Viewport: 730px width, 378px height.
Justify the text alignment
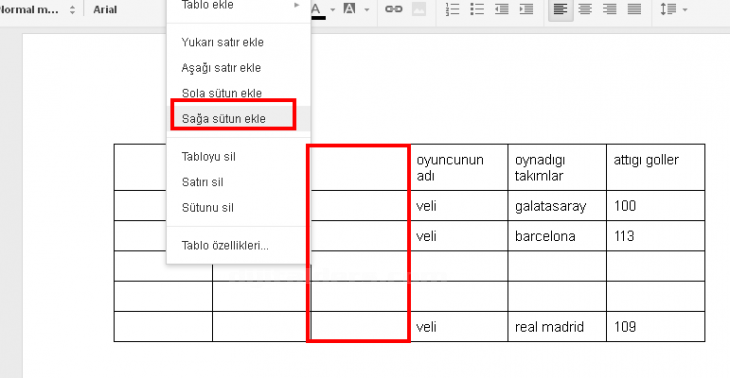pyautogui.click(x=635, y=9)
